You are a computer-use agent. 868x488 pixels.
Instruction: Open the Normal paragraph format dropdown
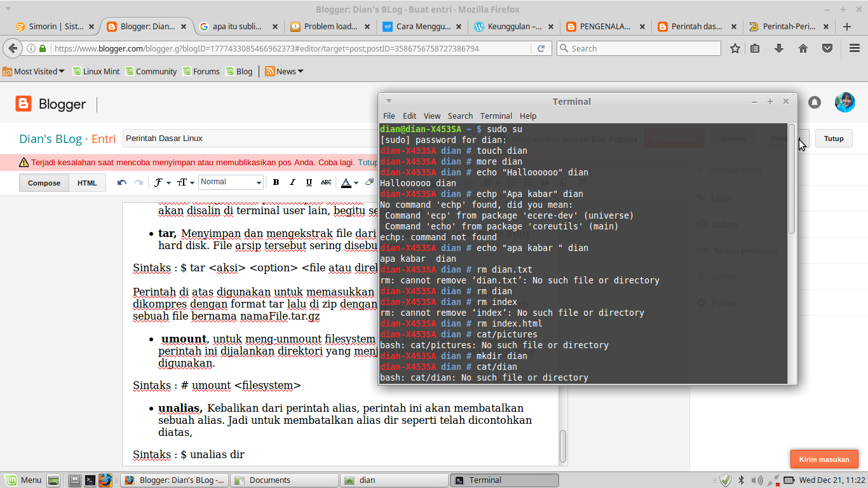coord(231,182)
